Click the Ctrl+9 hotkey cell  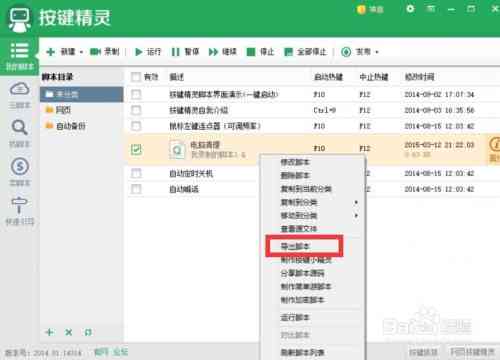(x=325, y=110)
